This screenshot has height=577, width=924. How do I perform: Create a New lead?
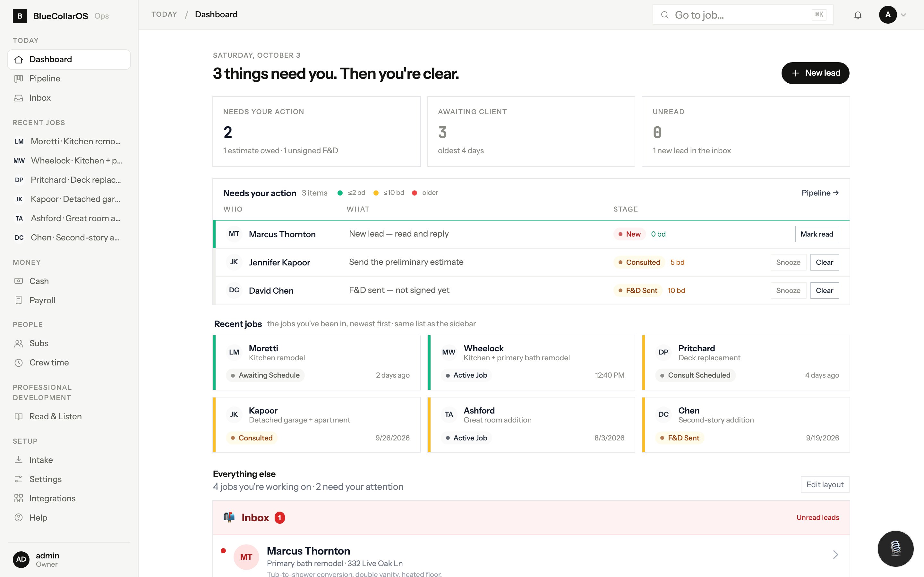(x=815, y=73)
